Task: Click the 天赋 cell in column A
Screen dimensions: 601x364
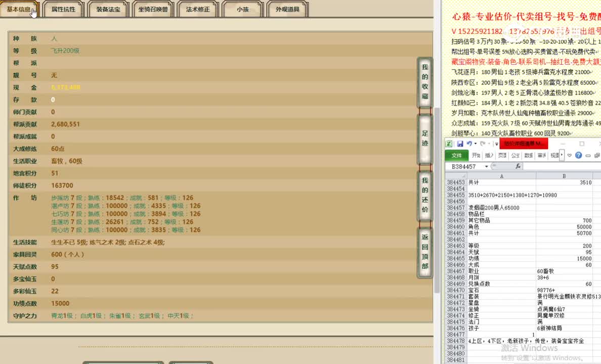Action: click(x=501, y=252)
